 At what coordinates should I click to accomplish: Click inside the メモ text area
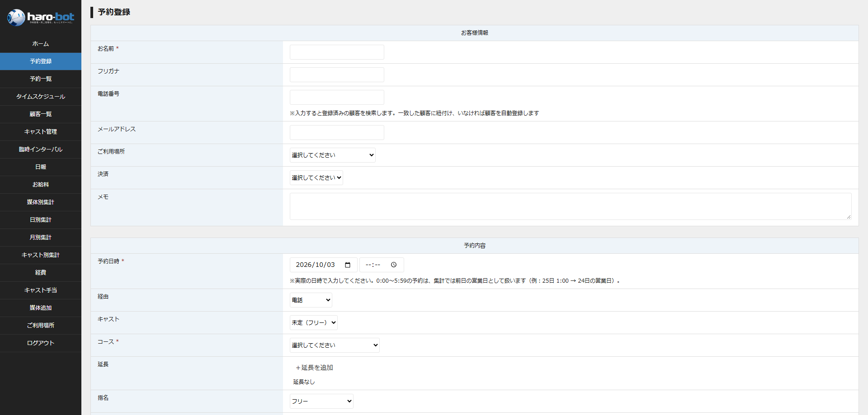[x=571, y=206]
